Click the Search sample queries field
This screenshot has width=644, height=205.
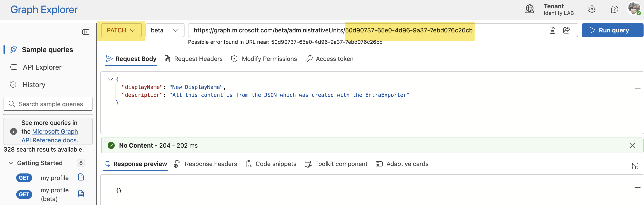click(x=48, y=104)
